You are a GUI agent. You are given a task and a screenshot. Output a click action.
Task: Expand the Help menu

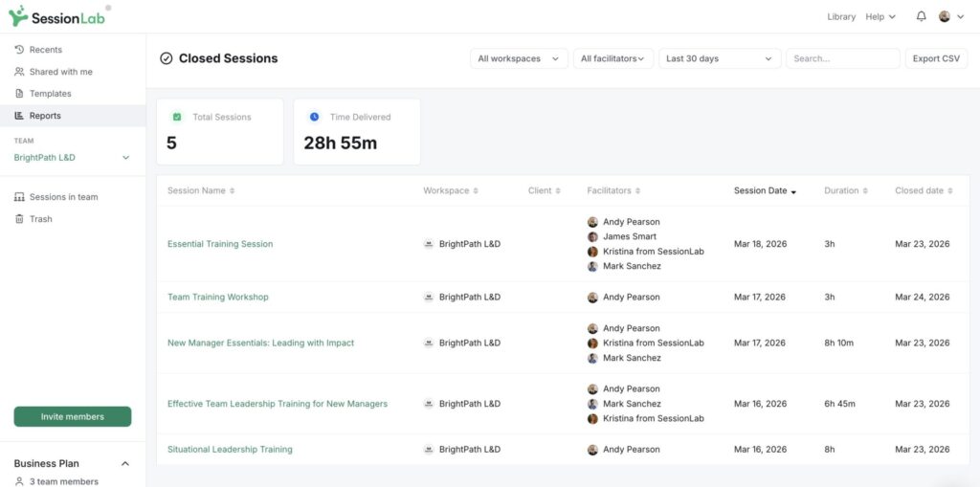click(x=880, y=17)
